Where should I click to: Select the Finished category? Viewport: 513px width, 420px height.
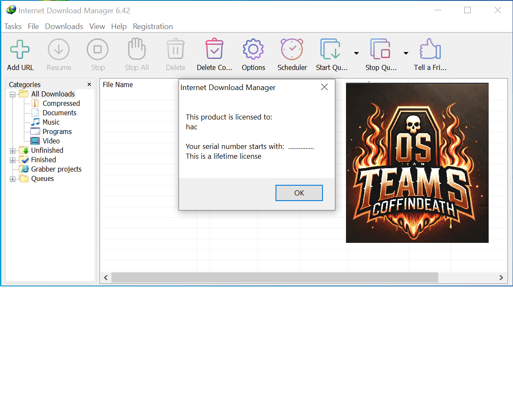(x=43, y=160)
